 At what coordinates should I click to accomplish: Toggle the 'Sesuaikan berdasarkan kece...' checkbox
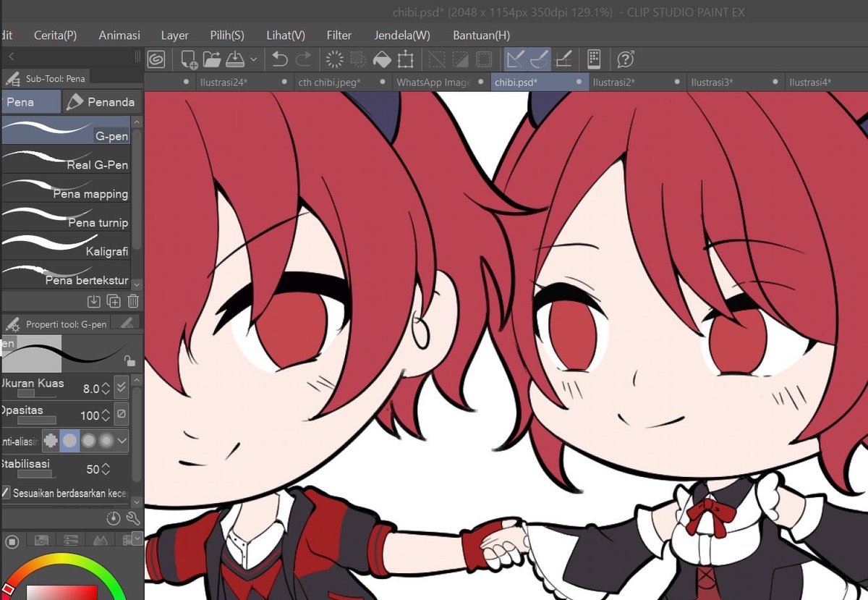5,492
